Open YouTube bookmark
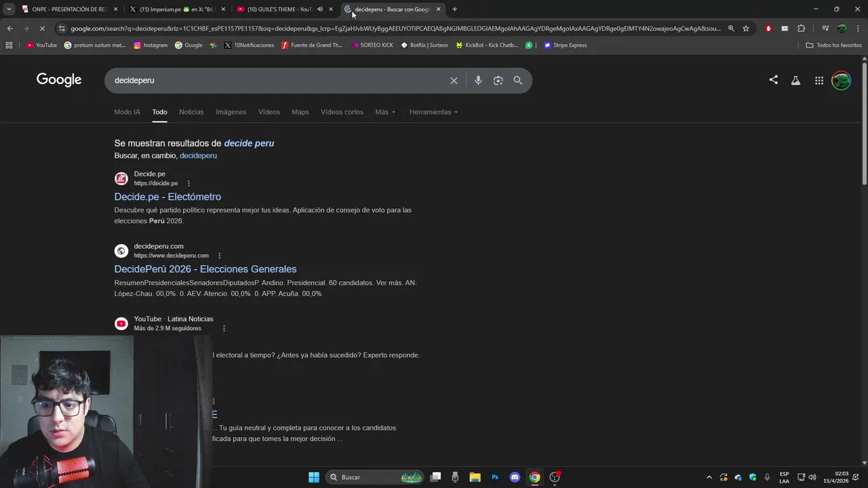This screenshot has width=868, height=488. tap(41, 45)
